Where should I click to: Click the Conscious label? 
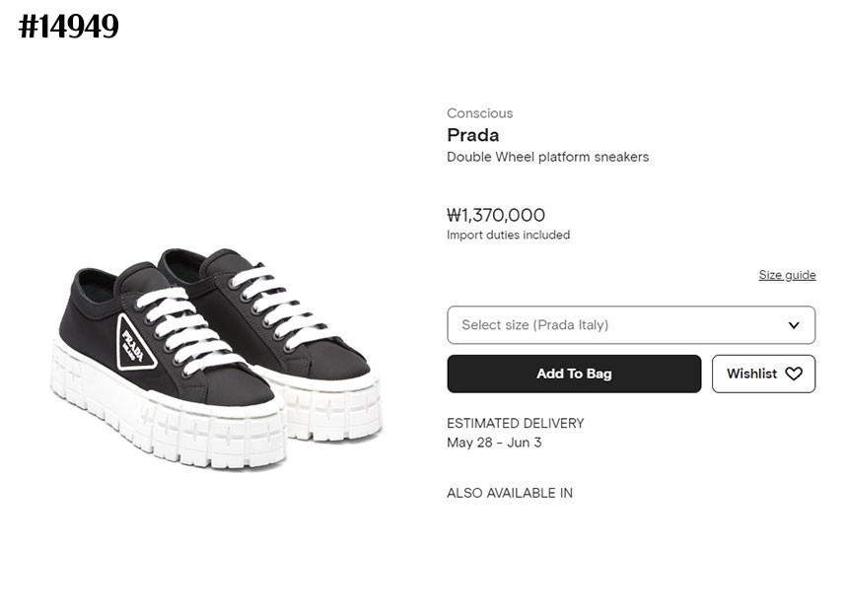click(x=480, y=113)
